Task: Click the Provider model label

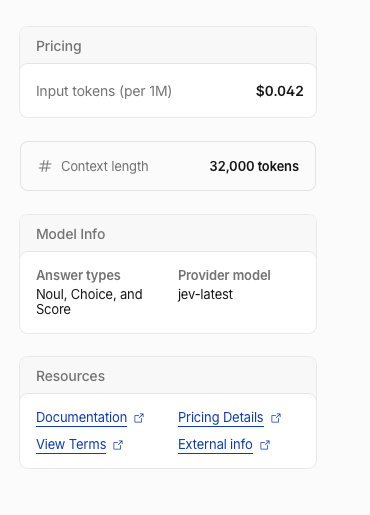Action: click(224, 275)
